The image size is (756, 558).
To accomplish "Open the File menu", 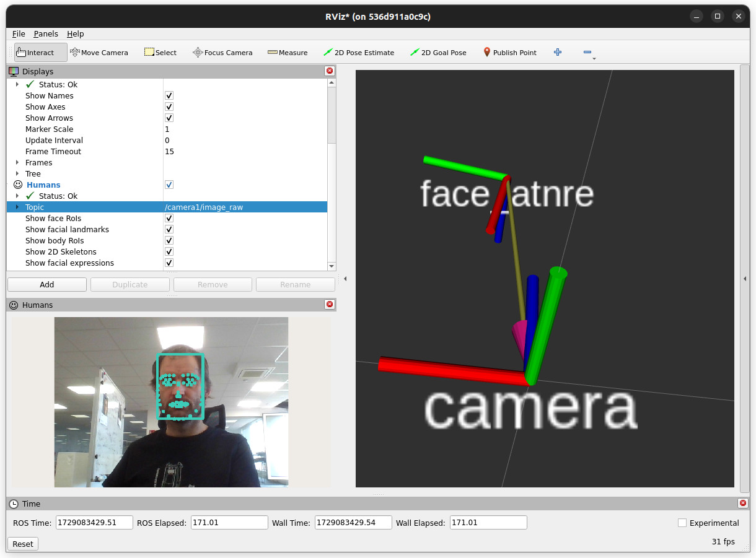I will click(x=19, y=34).
